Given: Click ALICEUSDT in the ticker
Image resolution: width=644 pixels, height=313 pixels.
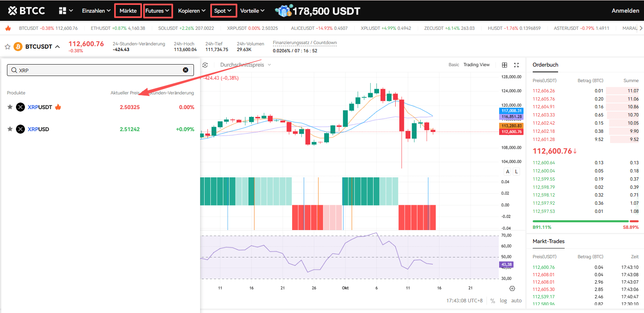Looking at the screenshot, I should point(319,28).
